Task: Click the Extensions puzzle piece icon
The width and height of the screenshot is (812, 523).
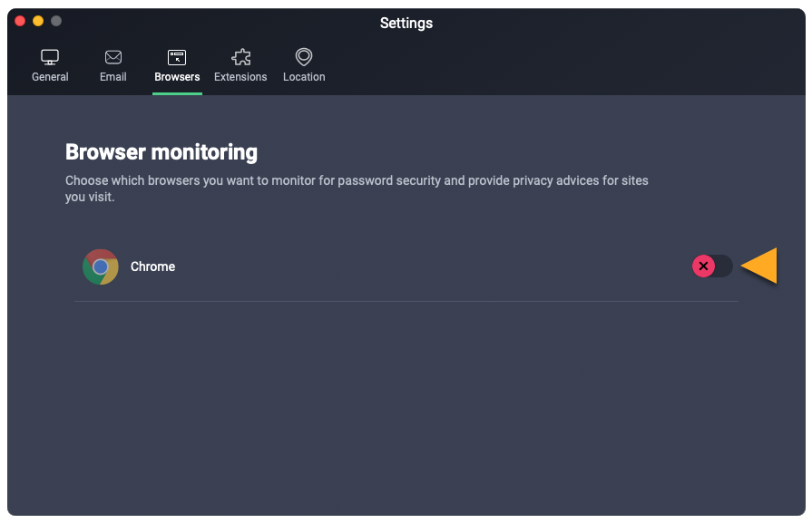Action: click(x=240, y=57)
